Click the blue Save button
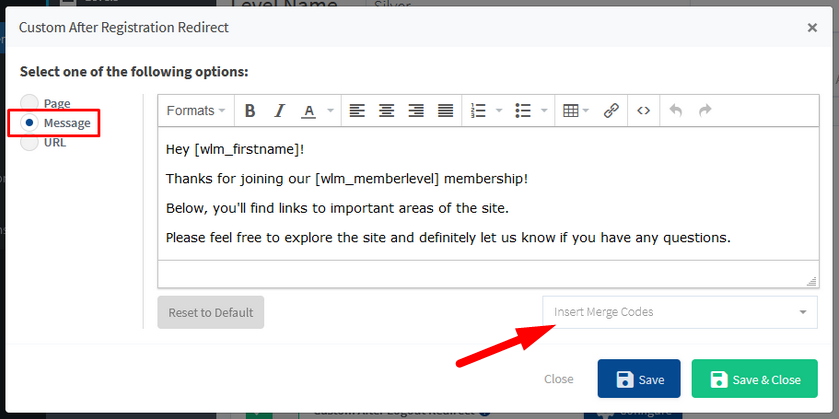 (639, 379)
